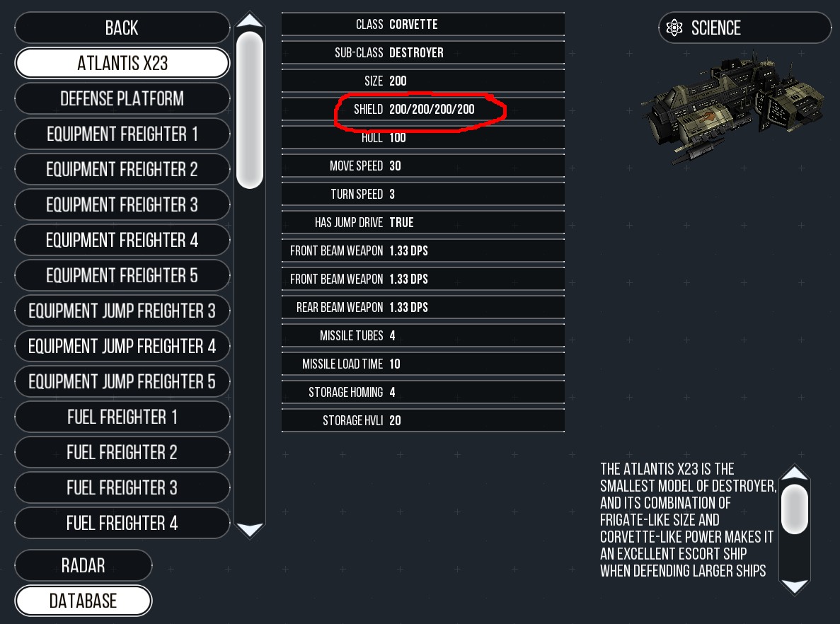Select Fuel Freighter 4 entry
The width and height of the screenshot is (840, 624).
[122, 523]
